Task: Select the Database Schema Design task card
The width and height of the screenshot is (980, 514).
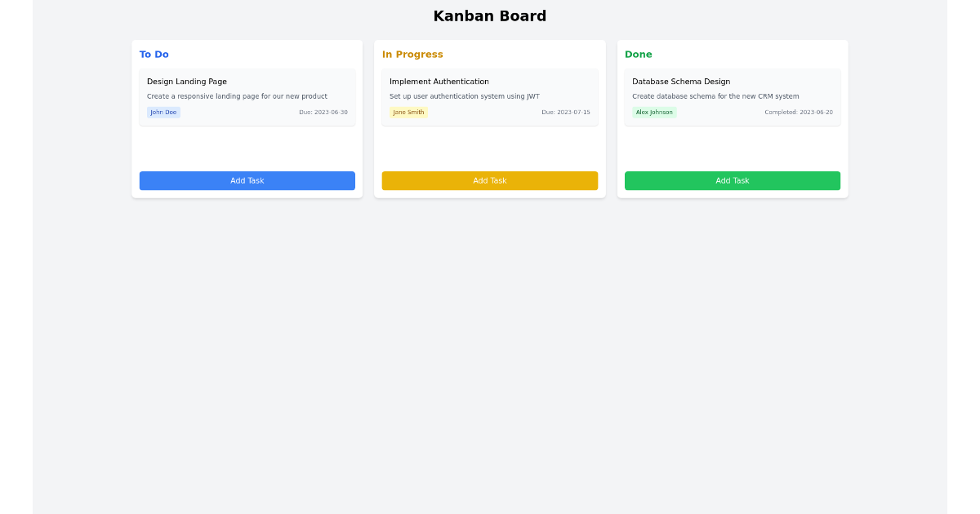Action: click(x=732, y=95)
